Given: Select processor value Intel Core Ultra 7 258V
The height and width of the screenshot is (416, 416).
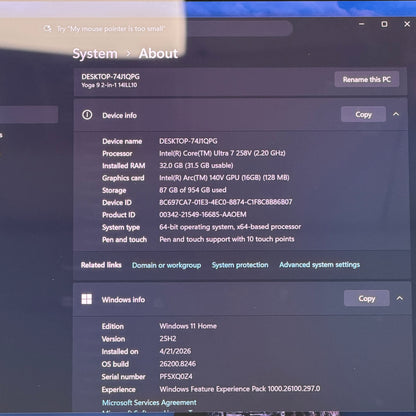Looking at the screenshot, I should click(x=222, y=153).
